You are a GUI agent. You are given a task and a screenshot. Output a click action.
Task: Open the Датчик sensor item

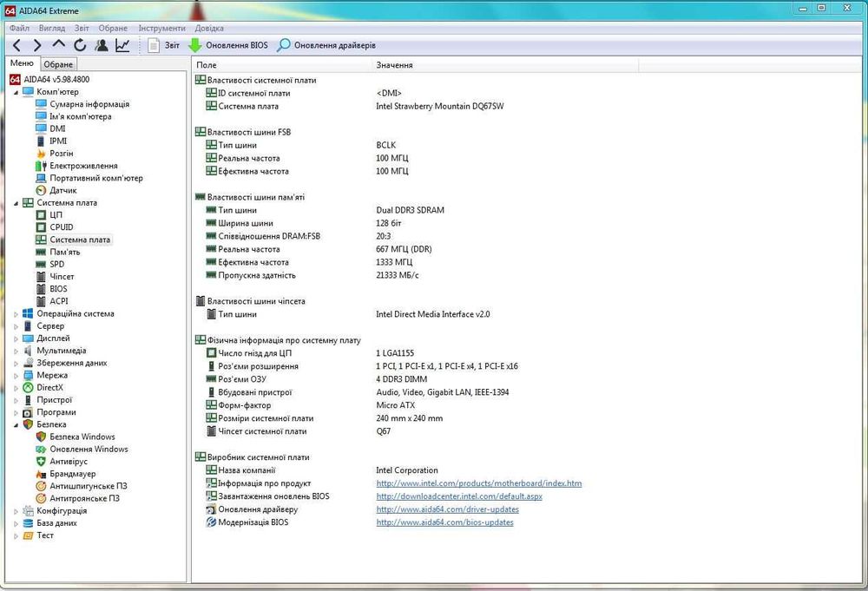56,190
